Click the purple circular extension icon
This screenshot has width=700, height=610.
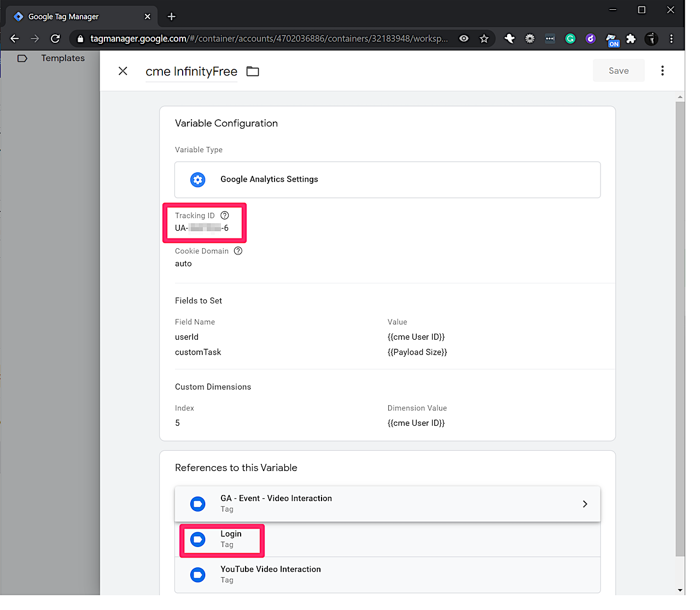[591, 38]
